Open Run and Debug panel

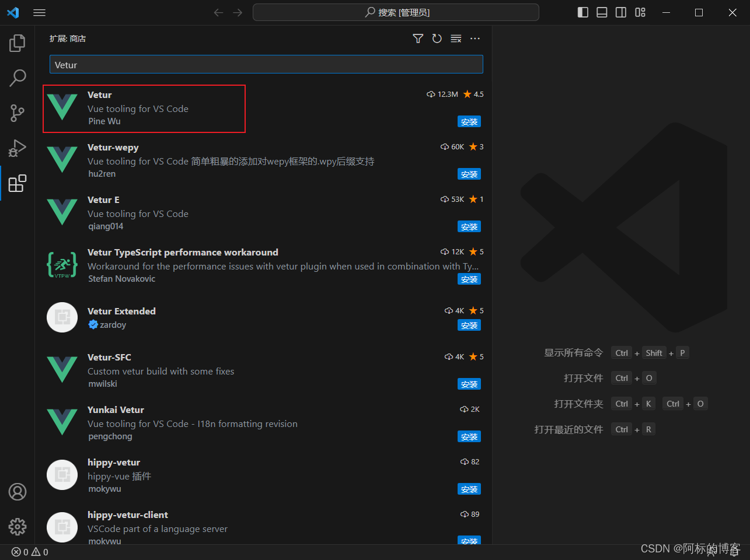17,148
